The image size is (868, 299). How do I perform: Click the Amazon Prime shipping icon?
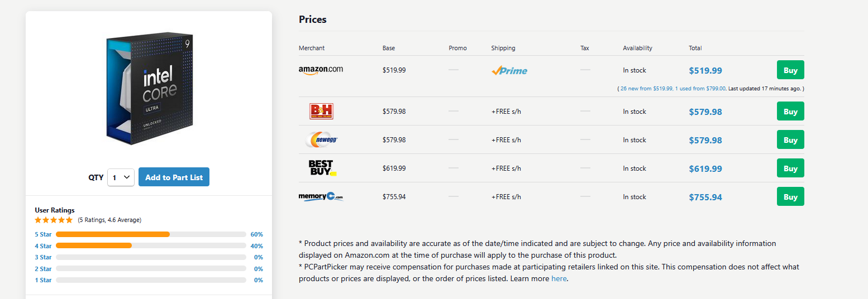coord(509,70)
